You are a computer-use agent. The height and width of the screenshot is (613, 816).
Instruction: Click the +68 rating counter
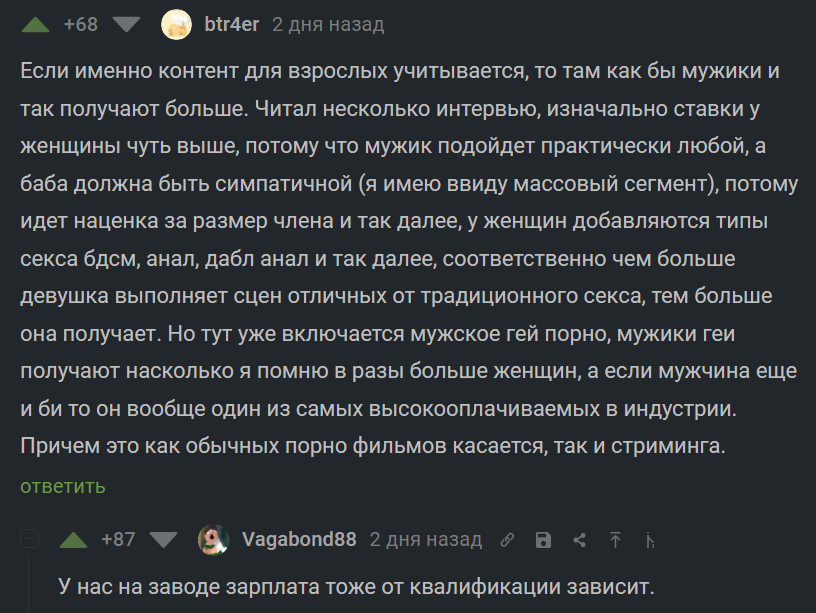pyautogui.click(x=80, y=25)
